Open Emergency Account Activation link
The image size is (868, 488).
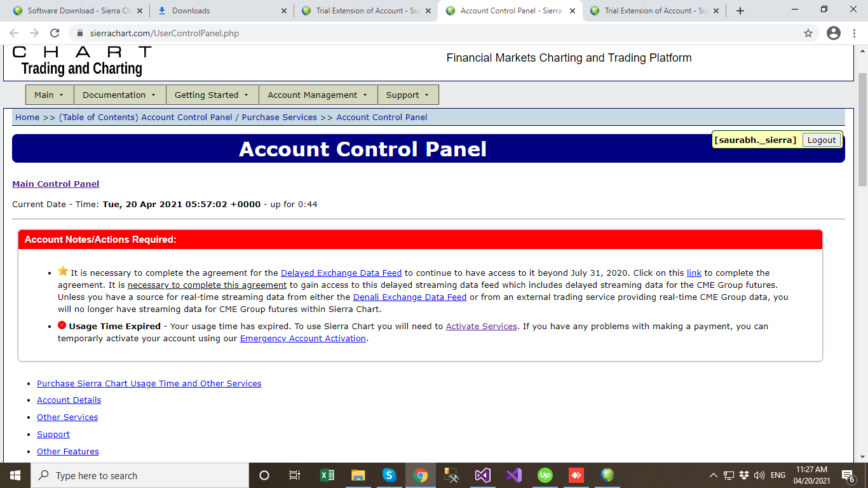pos(303,338)
